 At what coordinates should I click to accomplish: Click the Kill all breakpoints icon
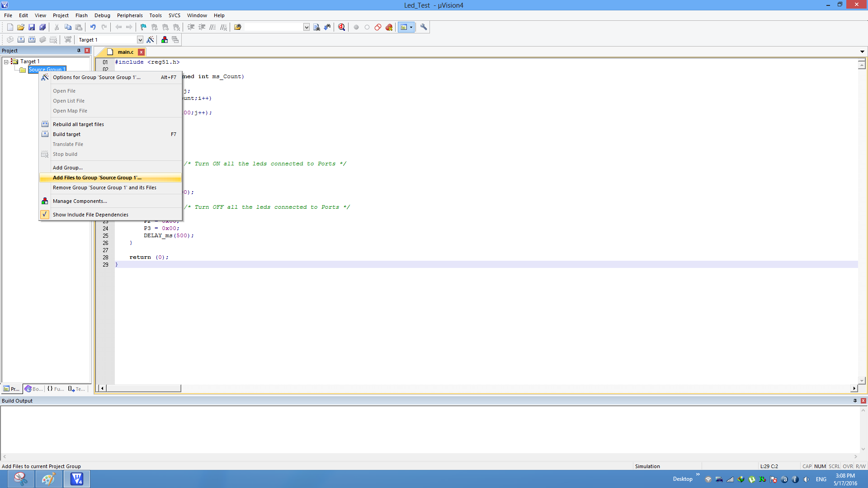389,27
